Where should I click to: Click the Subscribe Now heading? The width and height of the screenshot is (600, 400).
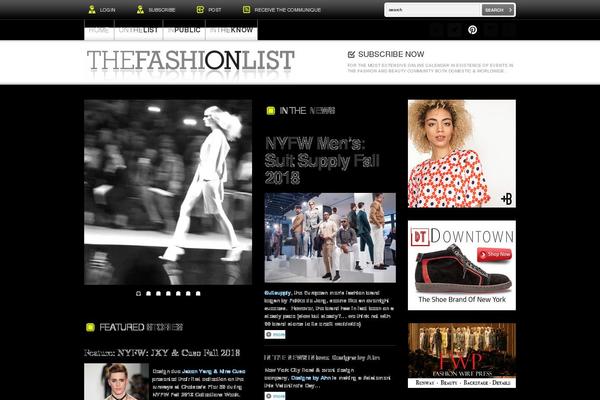[x=391, y=54]
